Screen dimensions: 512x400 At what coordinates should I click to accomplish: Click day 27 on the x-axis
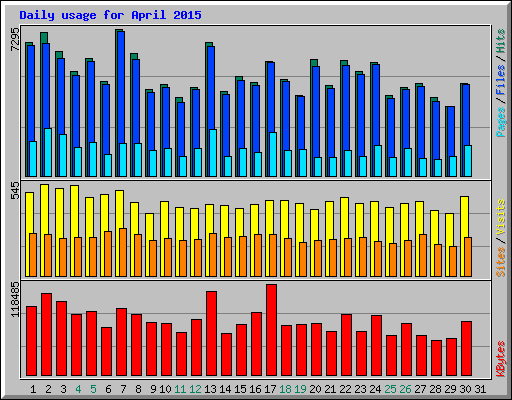pyautogui.click(x=420, y=389)
